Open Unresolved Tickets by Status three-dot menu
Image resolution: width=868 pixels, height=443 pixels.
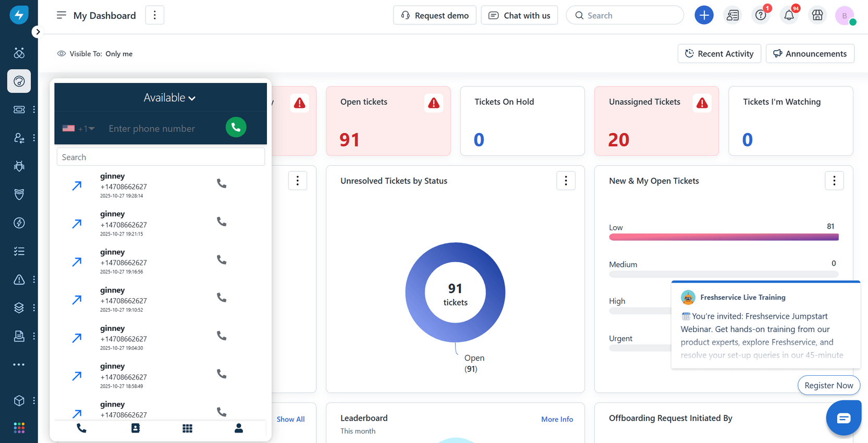pyautogui.click(x=566, y=181)
